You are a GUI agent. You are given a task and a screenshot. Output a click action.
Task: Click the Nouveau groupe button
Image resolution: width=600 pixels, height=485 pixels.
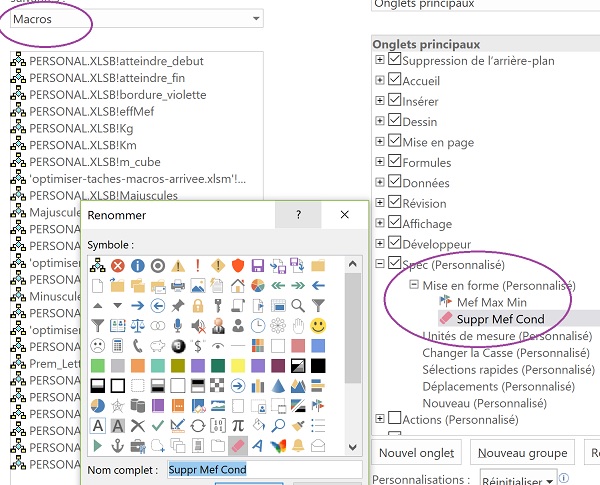point(522,453)
